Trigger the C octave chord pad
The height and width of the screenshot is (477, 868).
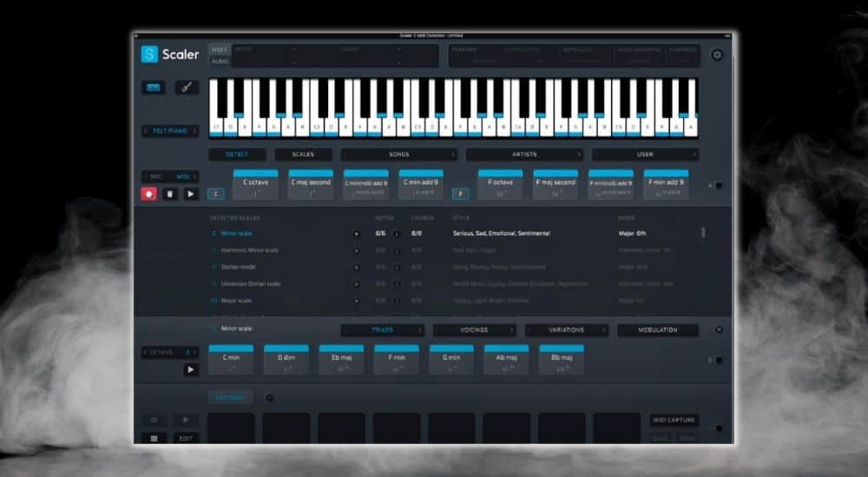[256, 185]
